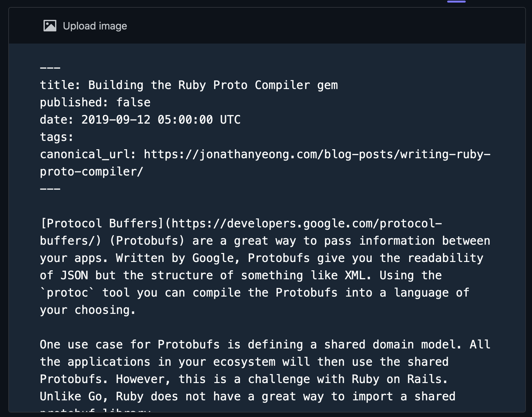Image resolution: width=532 pixels, height=417 pixels.
Task: Click the image upload icon
Action: coord(50,26)
